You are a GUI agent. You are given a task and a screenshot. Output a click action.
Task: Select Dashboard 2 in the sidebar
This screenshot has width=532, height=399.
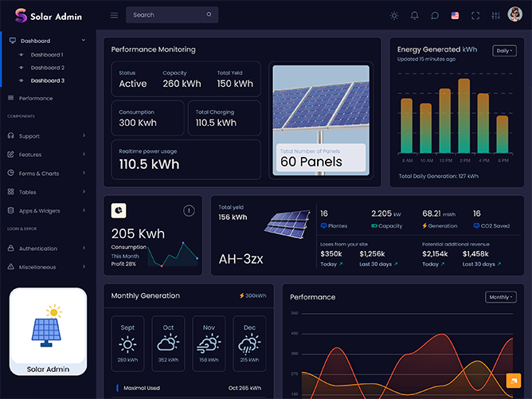click(47, 68)
